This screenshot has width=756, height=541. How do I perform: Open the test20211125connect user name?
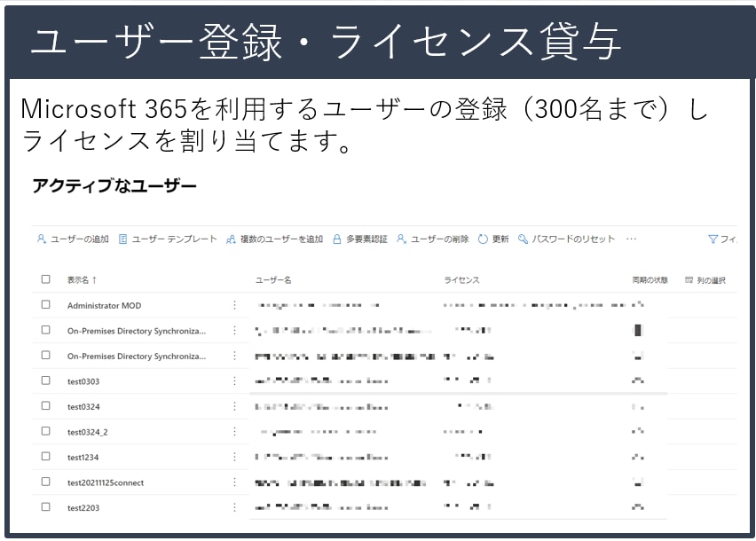[x=106, y=482]
